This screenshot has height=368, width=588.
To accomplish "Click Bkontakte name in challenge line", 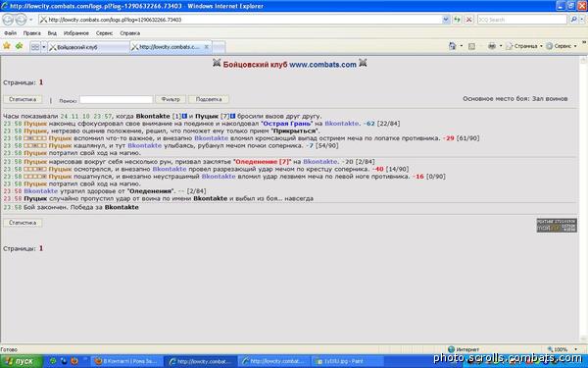I will [x=153, y=117].
